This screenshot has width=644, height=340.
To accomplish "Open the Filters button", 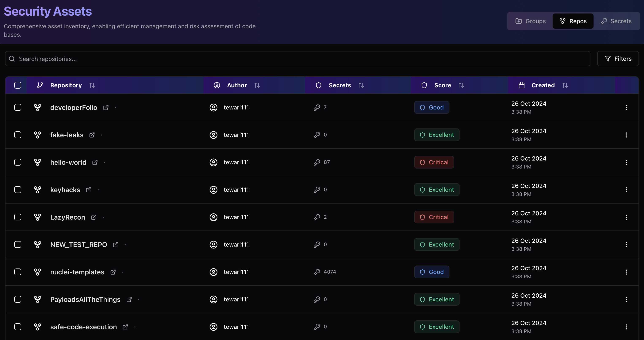I will click(618, 59).
